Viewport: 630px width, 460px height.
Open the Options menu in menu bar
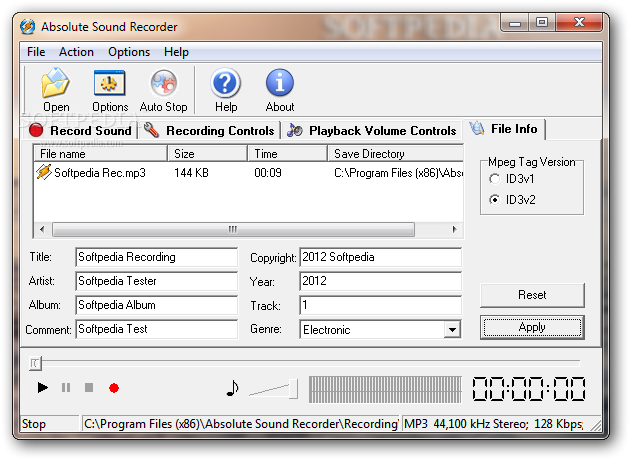(x=129, y=52)
